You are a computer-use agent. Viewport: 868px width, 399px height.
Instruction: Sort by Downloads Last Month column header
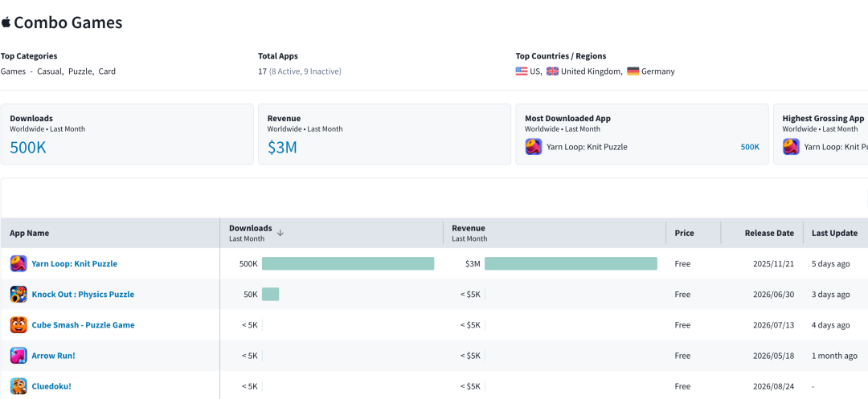click(332, 233)
